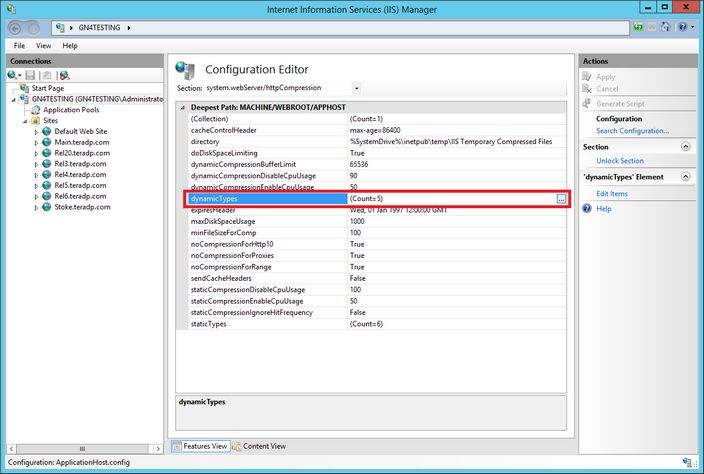Select the maxDiskSpaceUsage property
Screen dimensions: 704x474
click(223, 221)
